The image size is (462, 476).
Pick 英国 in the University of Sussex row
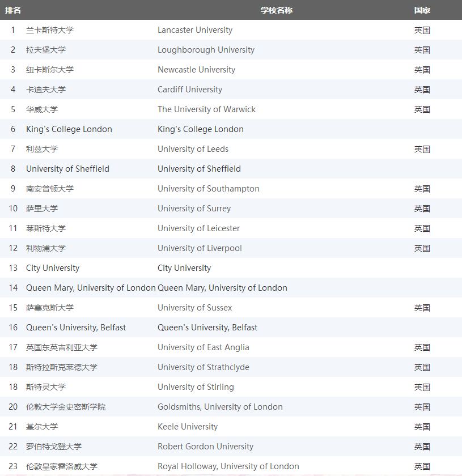coord(422,308)
